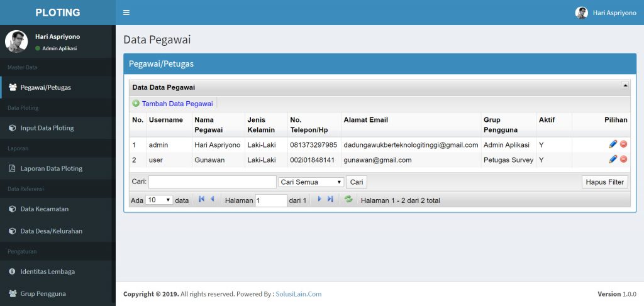Viewport: 644px width, 306px height.
Task: Edit the admin row with pencil icon
Action: (x=613, y=145)
